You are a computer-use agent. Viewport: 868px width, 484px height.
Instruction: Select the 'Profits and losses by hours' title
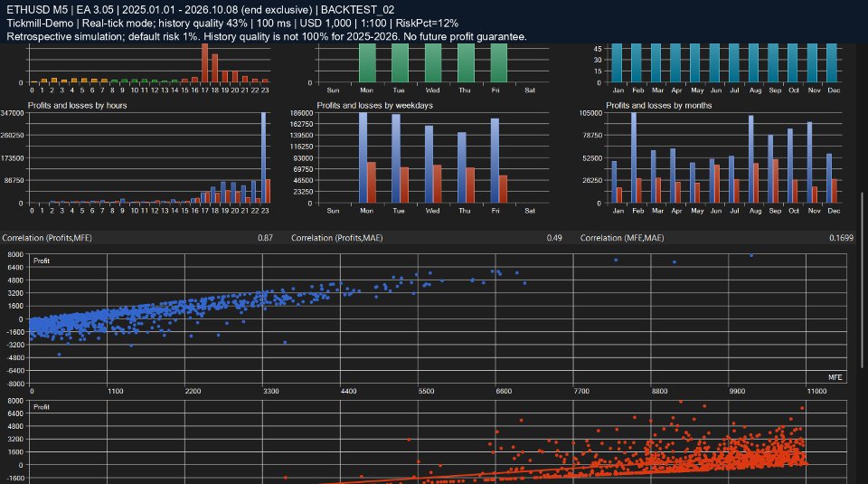pos(78,105)
